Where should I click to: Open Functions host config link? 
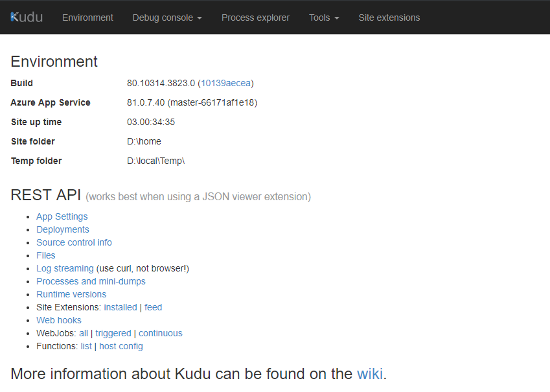coord(121,347)
